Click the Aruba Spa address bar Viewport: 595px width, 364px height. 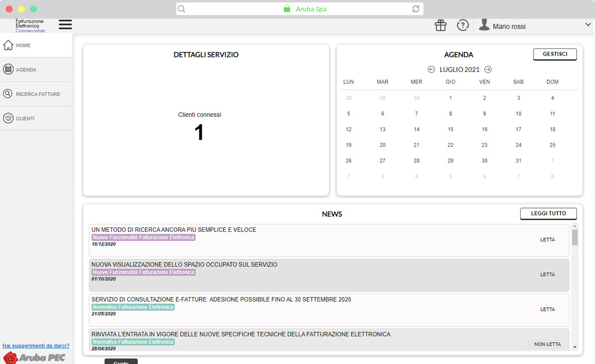299,9
